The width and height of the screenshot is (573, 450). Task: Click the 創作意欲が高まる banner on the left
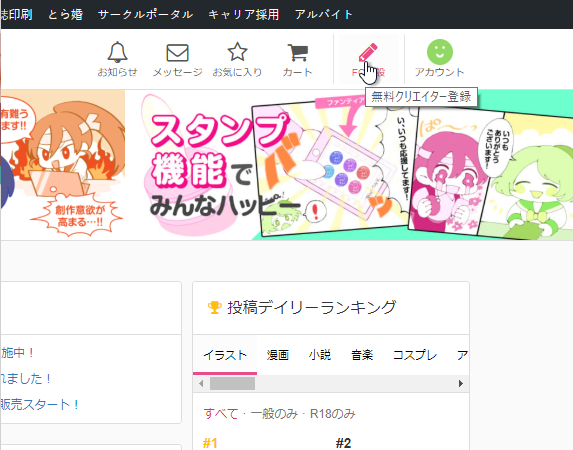63,165
